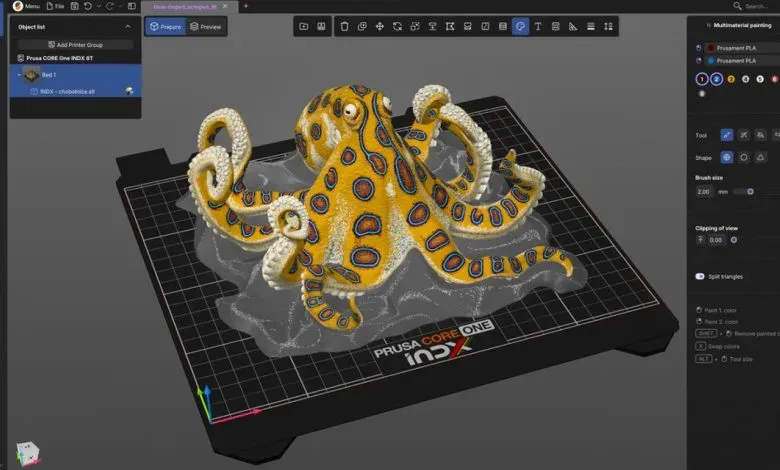Pick color swatch number 1

coord(702,79)
